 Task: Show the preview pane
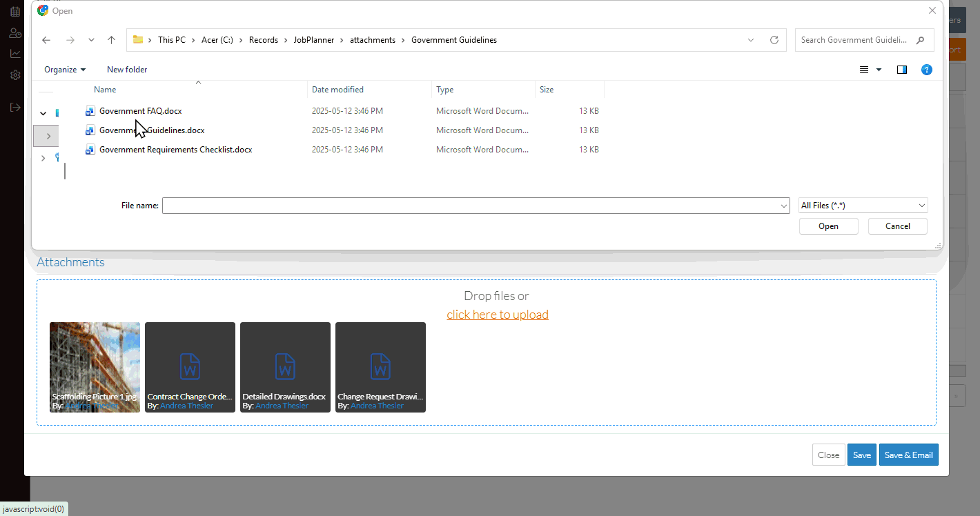point(901,70)
